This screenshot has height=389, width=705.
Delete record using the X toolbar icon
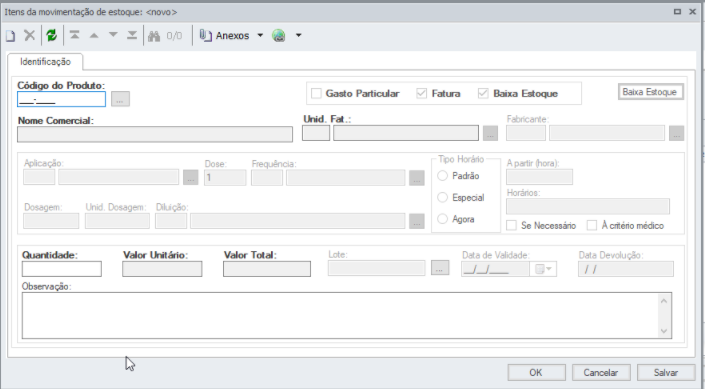tap(29, 35)
